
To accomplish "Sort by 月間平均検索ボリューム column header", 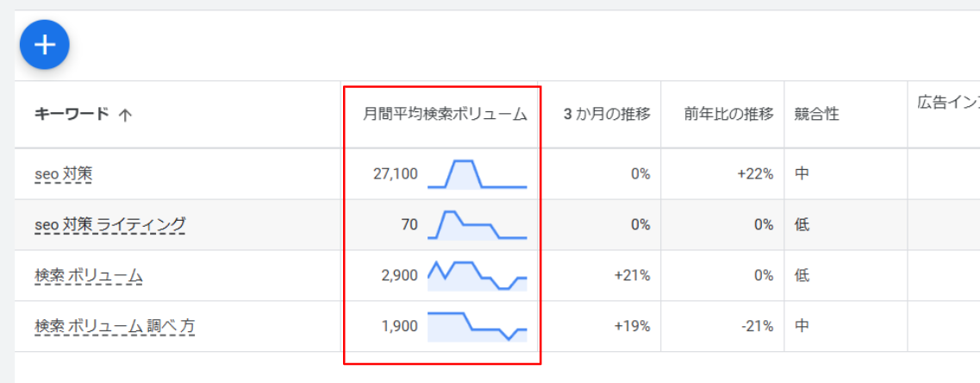I will (x=445, y=114).
